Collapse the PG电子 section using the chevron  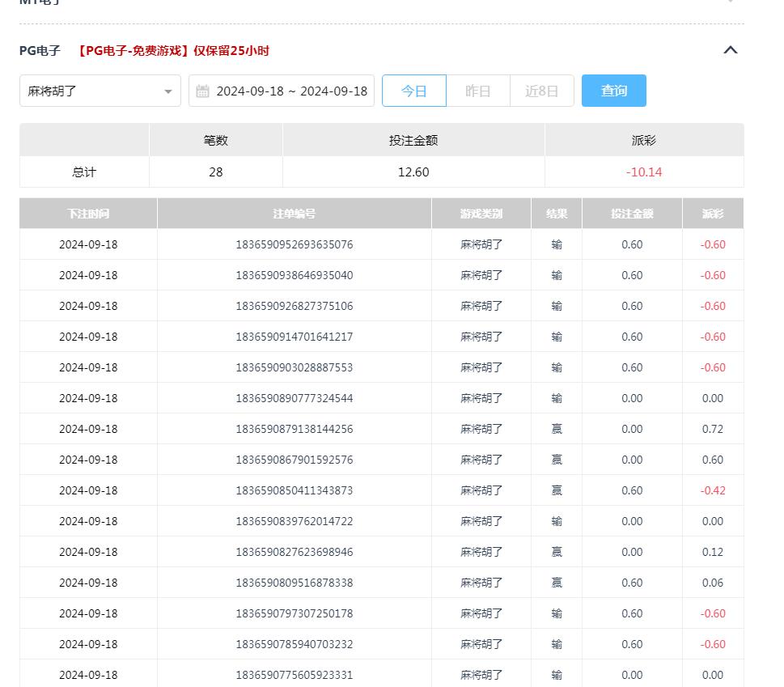point(731,49)
